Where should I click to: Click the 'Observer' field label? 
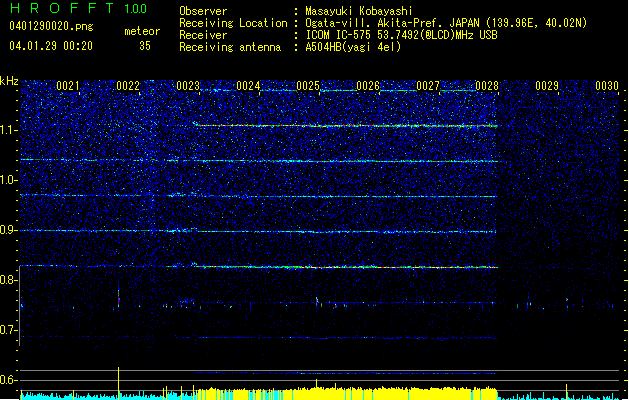point(203,11)
